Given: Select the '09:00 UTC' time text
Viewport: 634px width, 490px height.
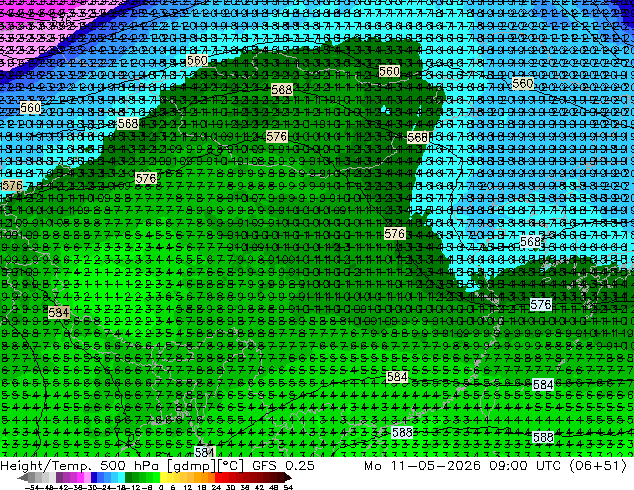Looking at the screenshot, I should (525, 466).
